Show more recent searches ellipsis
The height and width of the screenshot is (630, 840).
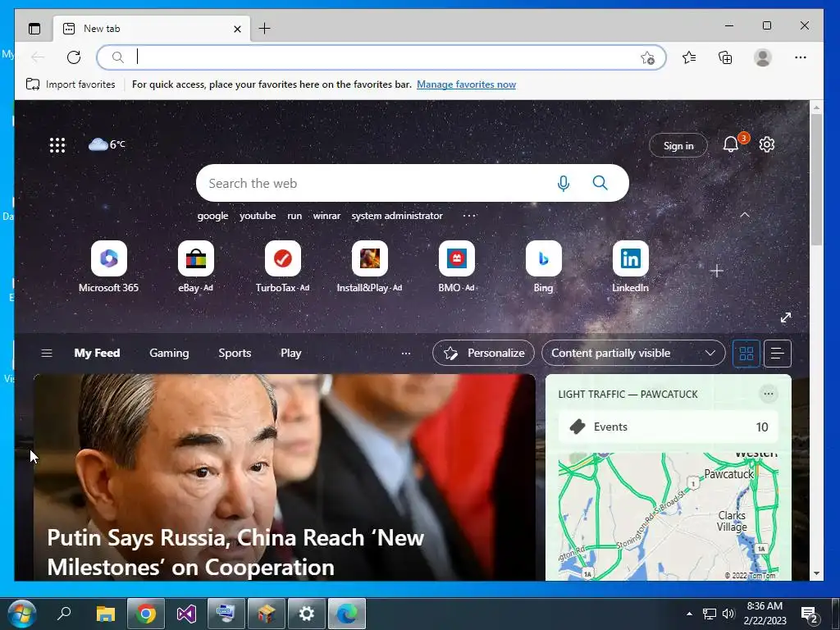469,216
